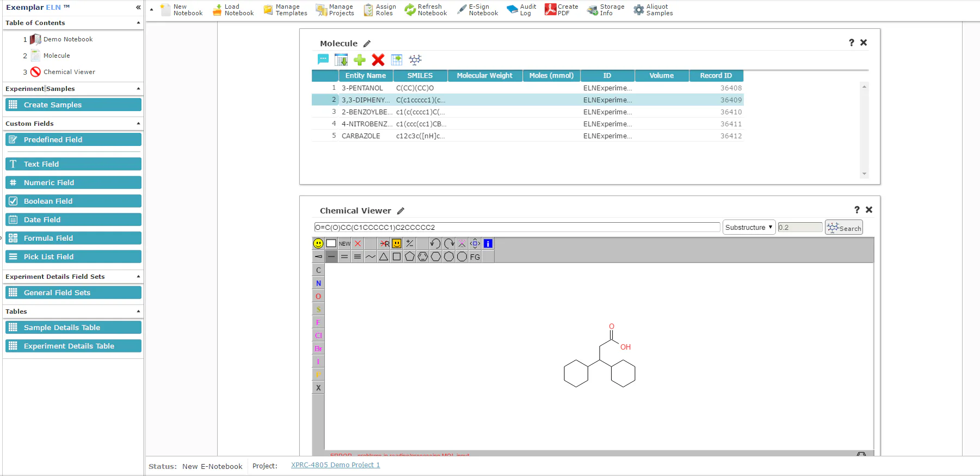This screenshot has width=980, height=476.
Task: Close the Chemical Viewer panel
Action: pyautogui.click(x=869, y=210)
